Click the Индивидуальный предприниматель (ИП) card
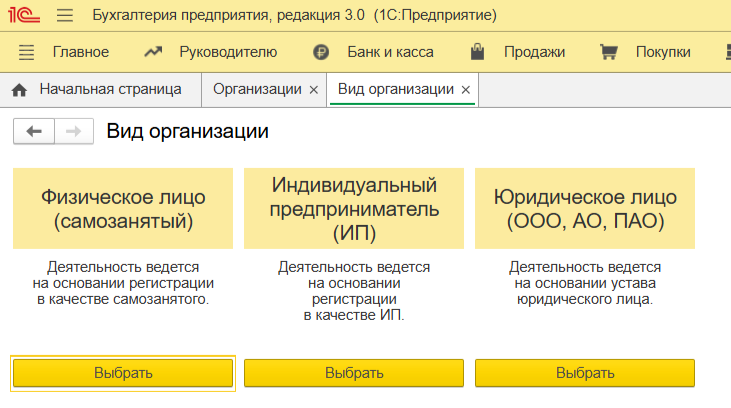Screen dimensions: 731x408 tap(354, 208)
